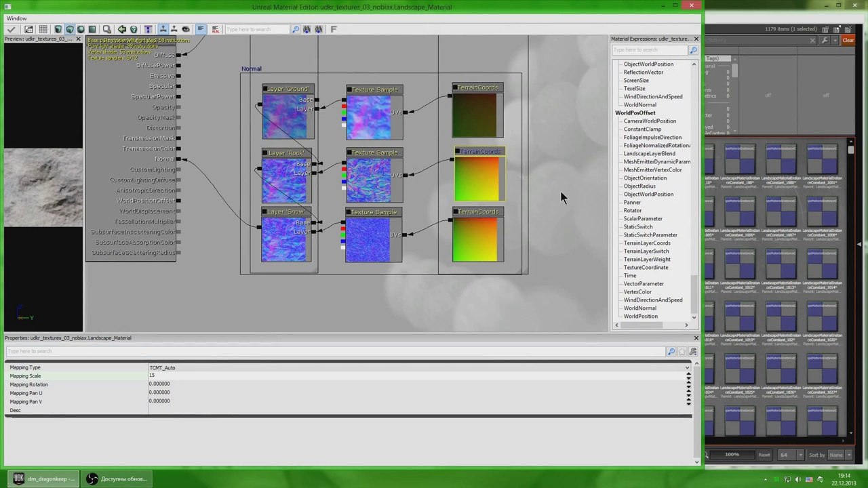Open the UDK dm_dragonkeep taskbar item
868x488 pixels.
45,479
